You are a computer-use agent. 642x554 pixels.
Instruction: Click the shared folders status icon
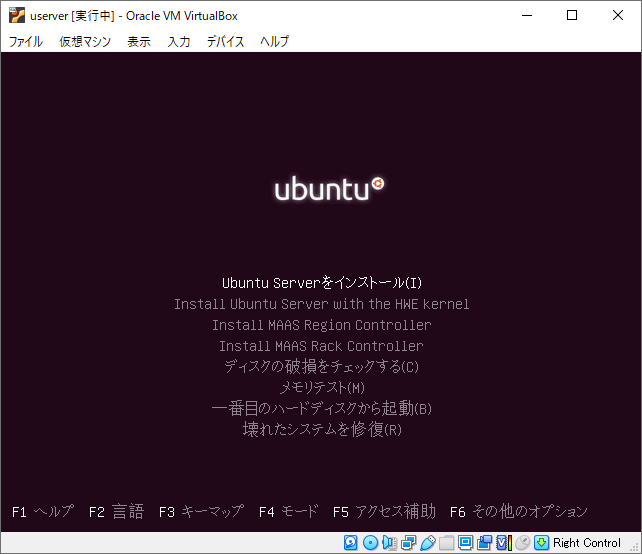446,542
